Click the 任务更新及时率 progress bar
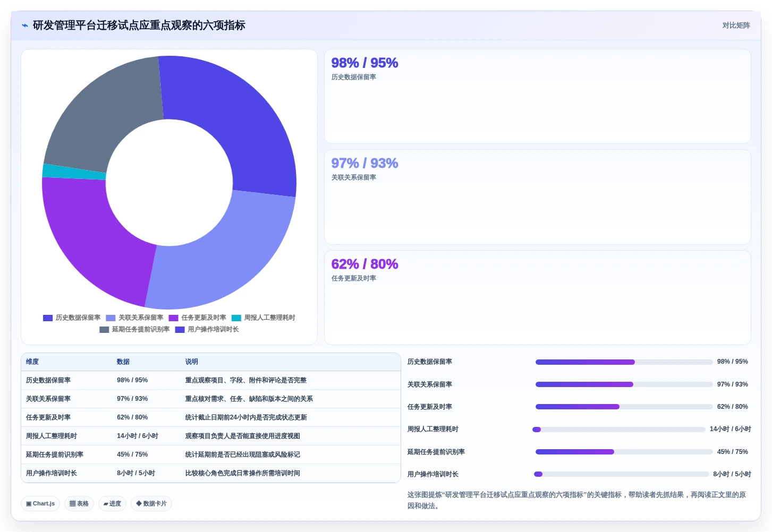This screenshot has height=532, width=772. tap(624, 407)
